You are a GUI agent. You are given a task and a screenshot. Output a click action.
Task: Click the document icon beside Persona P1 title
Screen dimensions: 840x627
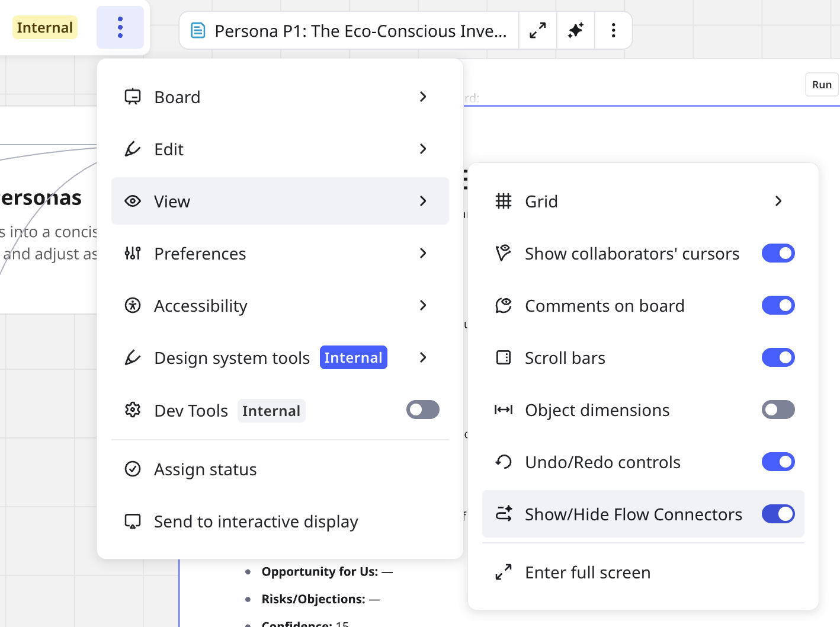[x=198, y=30]
